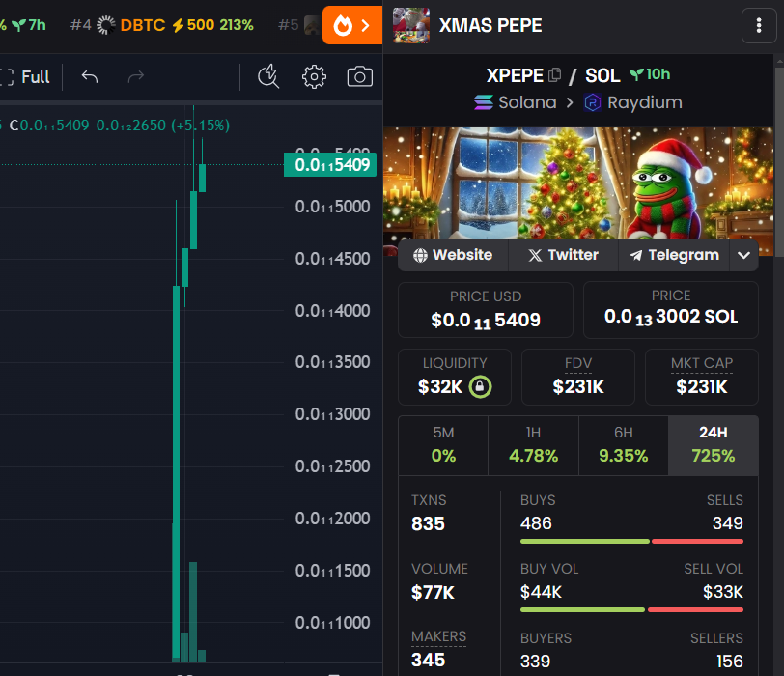The height and width of the screenshot is (676, 784).
Task: Select the 1H timeframe tab
Action: tap(534, 445)
